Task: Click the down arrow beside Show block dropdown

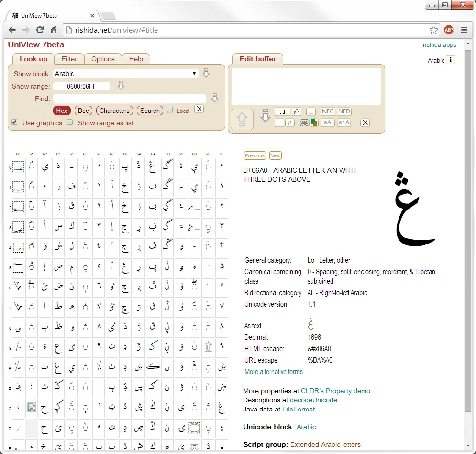Action: [206, 73]
